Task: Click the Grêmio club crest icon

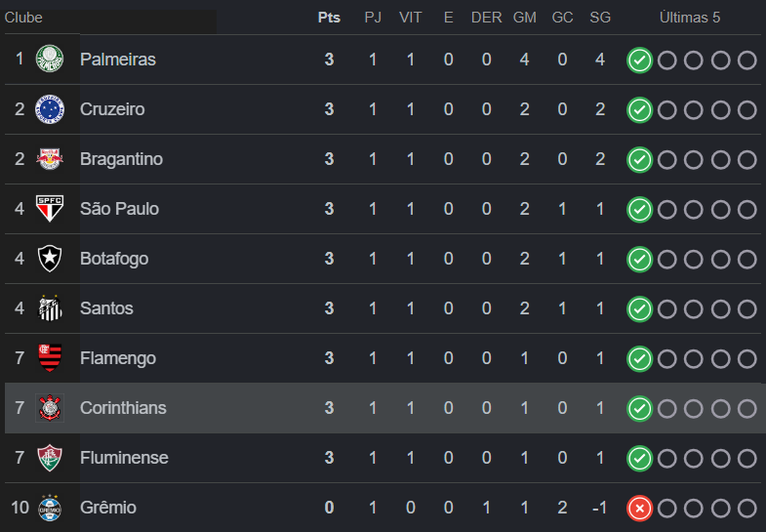Action: 49,508
